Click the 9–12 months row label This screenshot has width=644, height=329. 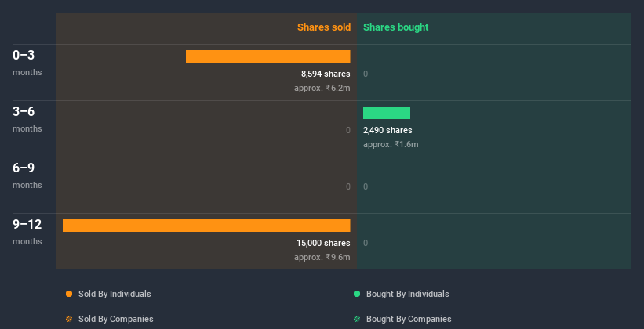point(27,232)
